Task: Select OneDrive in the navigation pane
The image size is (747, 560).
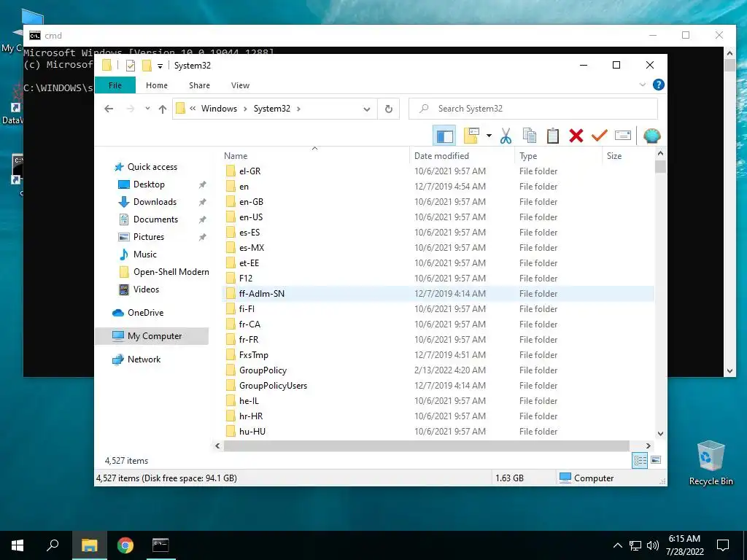Action: 145,313
